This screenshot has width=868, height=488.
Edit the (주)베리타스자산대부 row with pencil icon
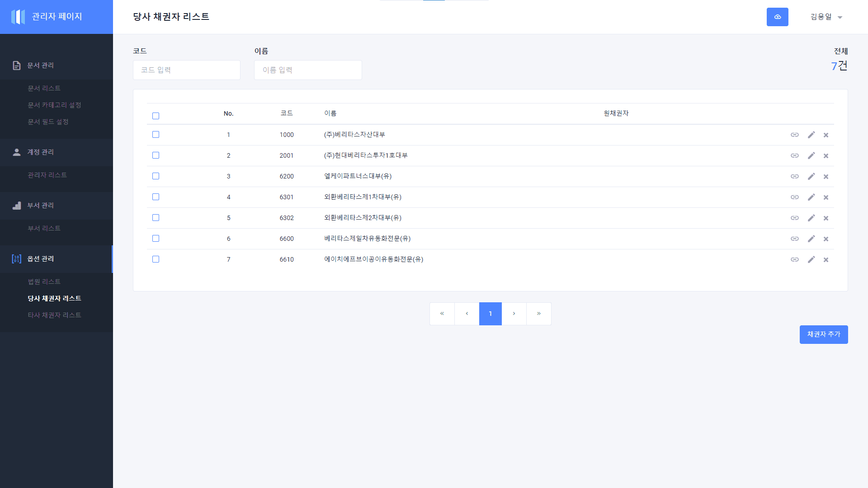(x=811, y=135)
